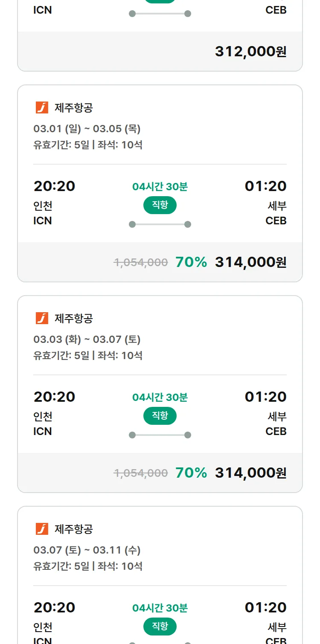The height and width of the screenshot is (644, 320).
Task: Select the 314,000원 fare for 03.03 (화) departure
Action: pyautogui.click(x=250, y=473)
